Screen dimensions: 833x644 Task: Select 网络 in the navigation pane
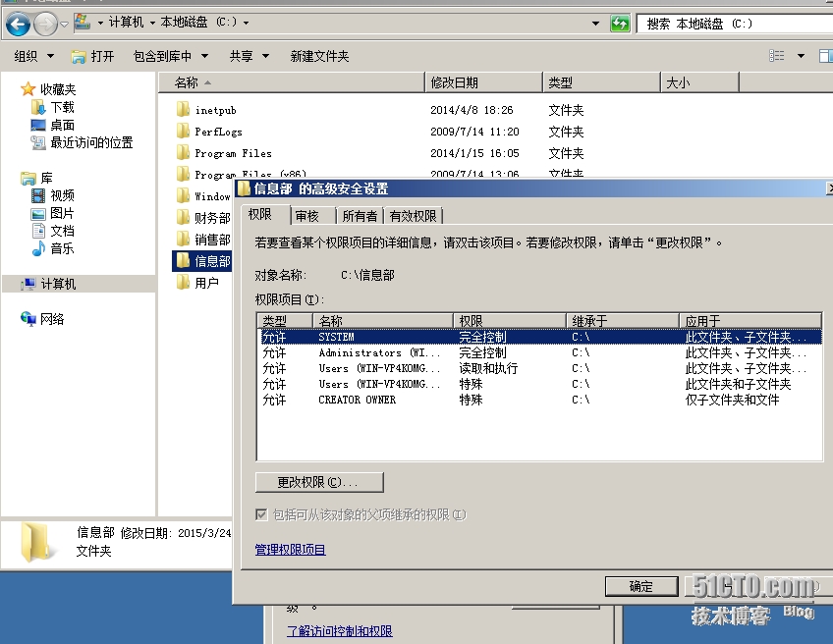[52, 319]
